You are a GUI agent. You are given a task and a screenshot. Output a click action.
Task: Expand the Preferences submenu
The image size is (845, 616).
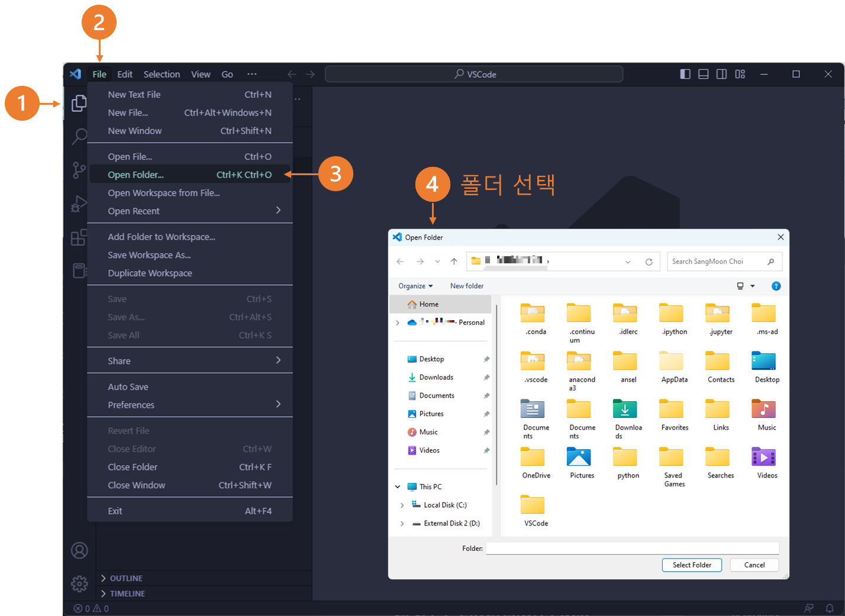pos(190,405)
